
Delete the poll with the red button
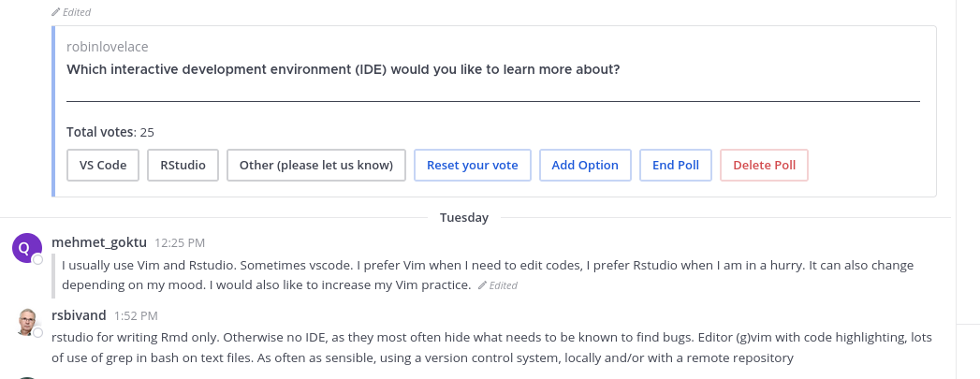[x=764, y=165]
